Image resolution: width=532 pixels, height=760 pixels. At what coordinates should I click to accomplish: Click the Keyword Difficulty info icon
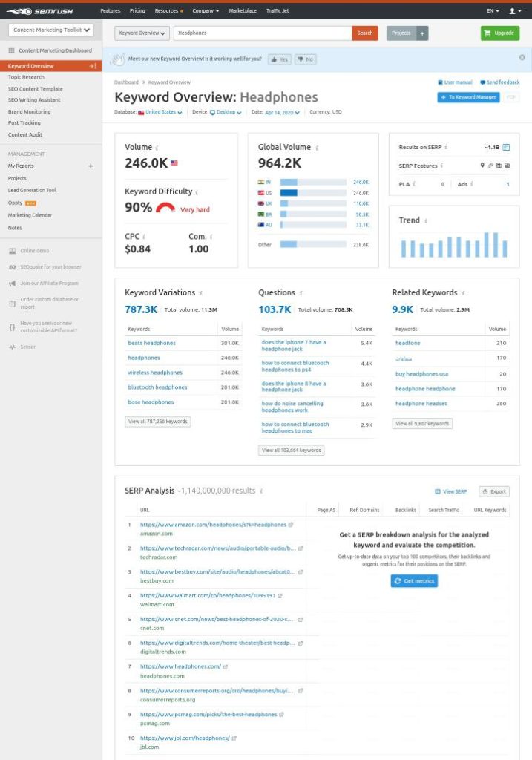(x=197, y=192)
